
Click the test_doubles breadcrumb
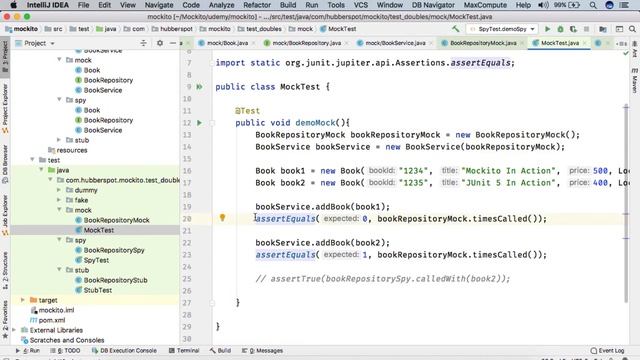pos(263,29)
